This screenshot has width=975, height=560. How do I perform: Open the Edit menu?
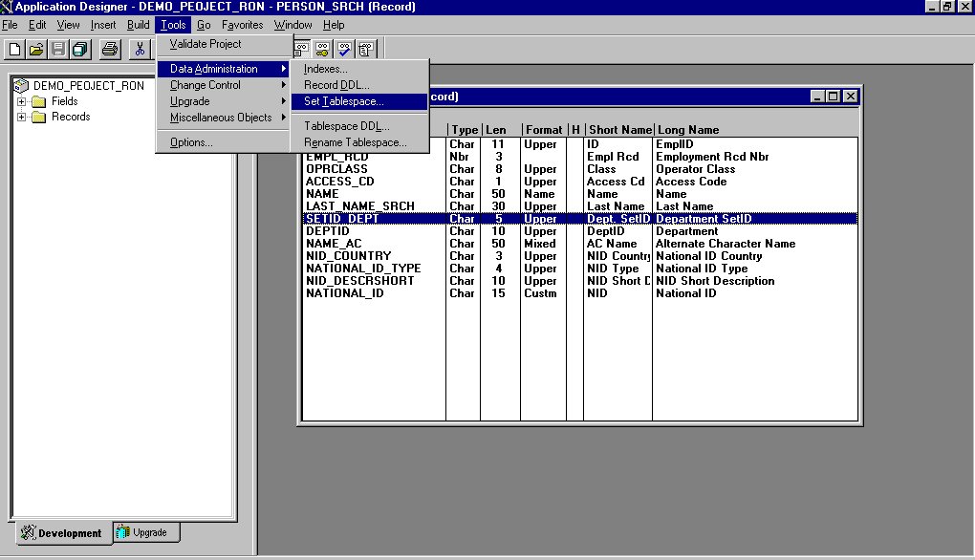pyautogui.click(x=37, y=25)
